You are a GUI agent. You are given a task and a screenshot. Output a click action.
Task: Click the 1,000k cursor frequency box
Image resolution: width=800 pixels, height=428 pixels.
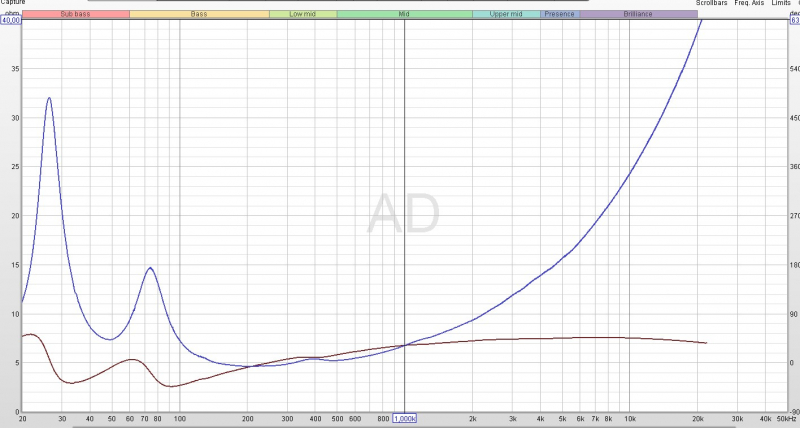(405, 419)
